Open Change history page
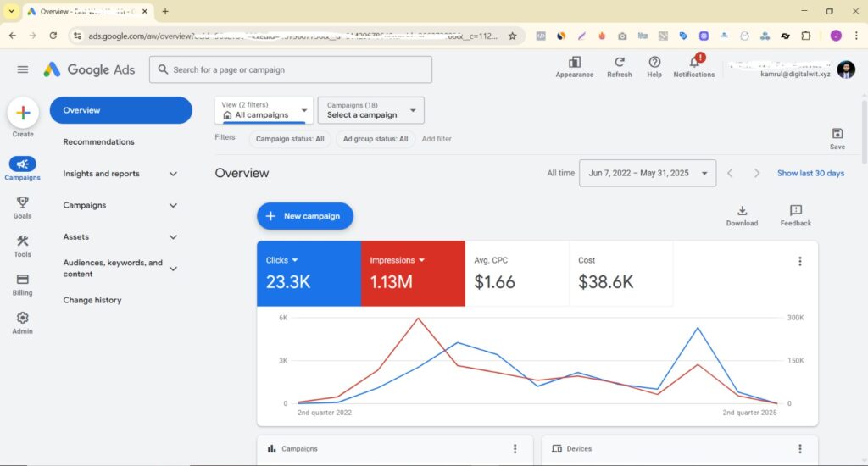Viewport: 868px width, 466px height. click(x=92, y=300)
